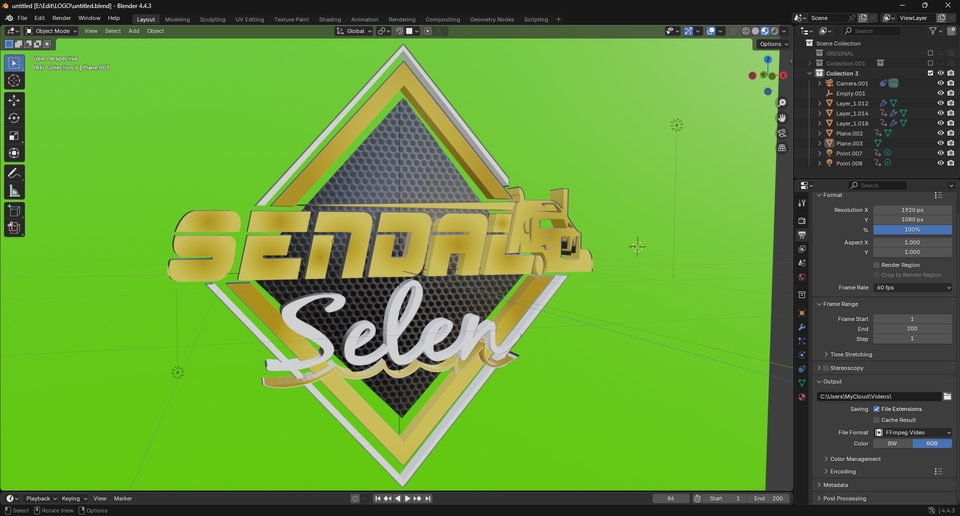Screen dimensions: 960x516
Task: Disable Plane.002 in renders
Action: tap(951, 133)
